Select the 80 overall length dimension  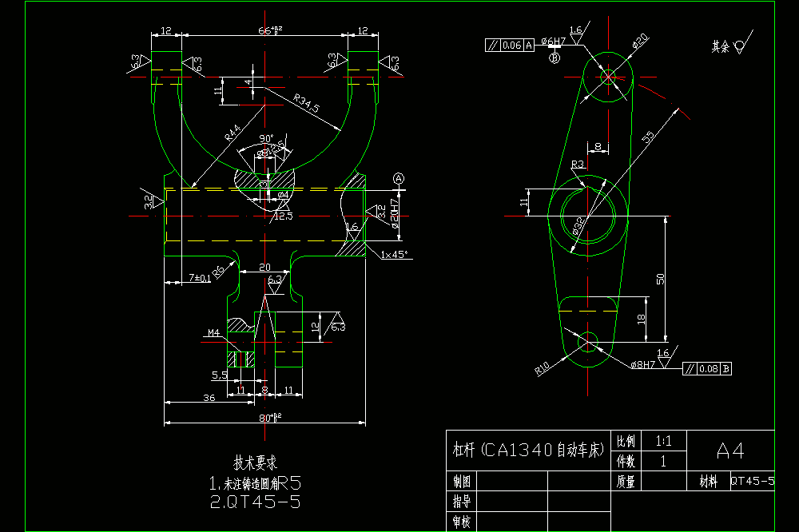click(269, 418)
